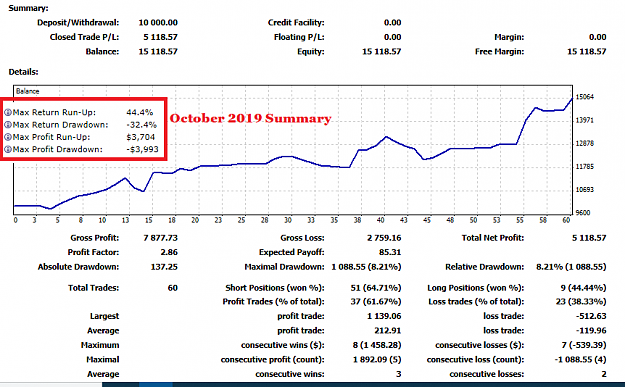The image size is (625, 387).
Task: Select the average consecutive losses value 2
Action: (604, 374)
